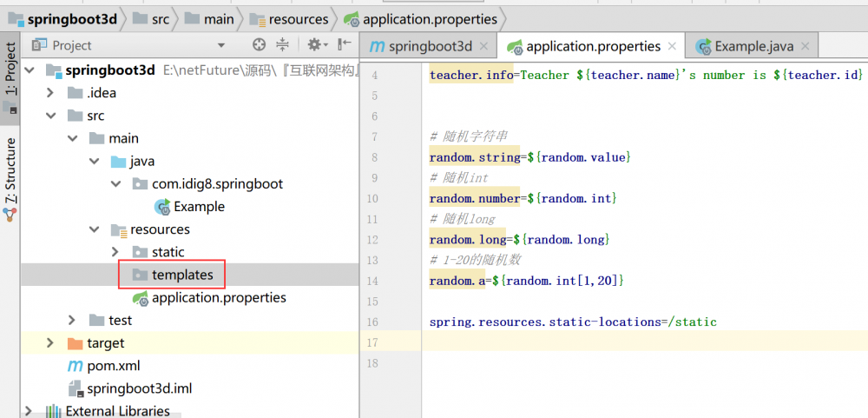
Task: Expand the .idea folder arrow
Action: point(50,93)
